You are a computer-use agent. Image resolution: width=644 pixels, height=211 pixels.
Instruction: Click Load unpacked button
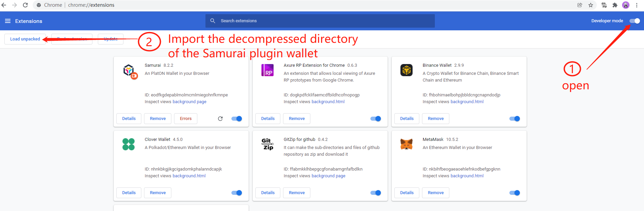click(25, 39)
